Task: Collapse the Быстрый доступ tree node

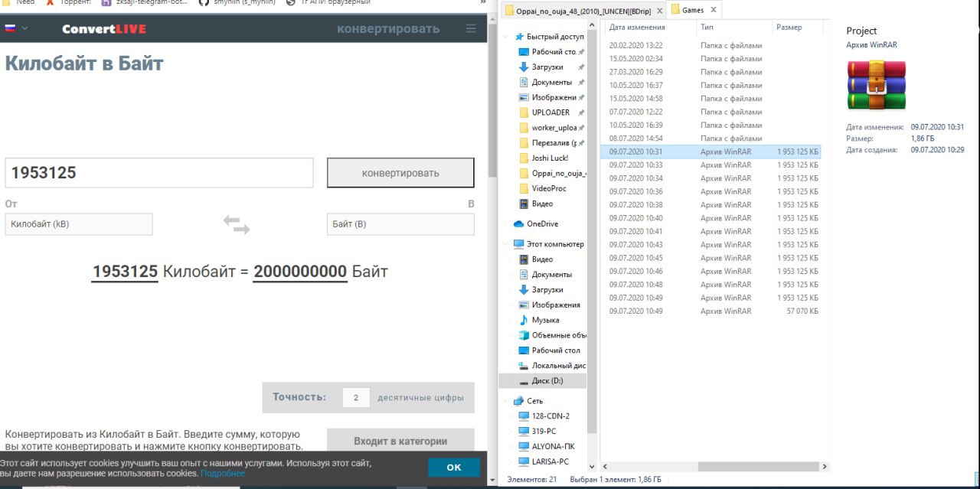Action: pos(505,36)
